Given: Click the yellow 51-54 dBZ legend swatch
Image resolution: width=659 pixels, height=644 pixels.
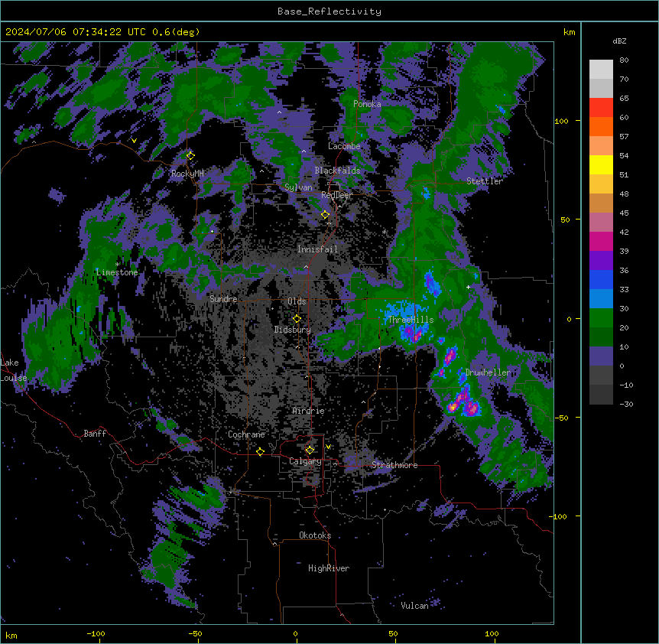Looking at the screenshot, I should [601, 165].
